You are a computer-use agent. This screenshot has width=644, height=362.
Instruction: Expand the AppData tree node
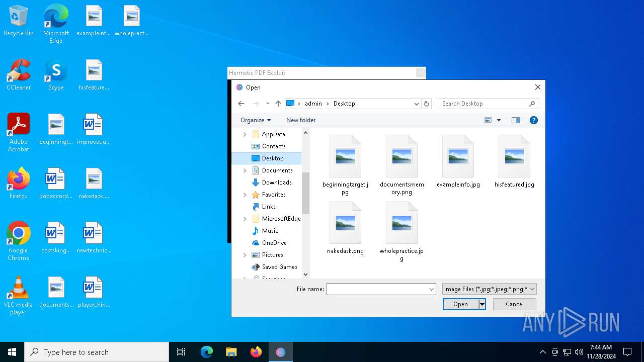click(245, 134)
